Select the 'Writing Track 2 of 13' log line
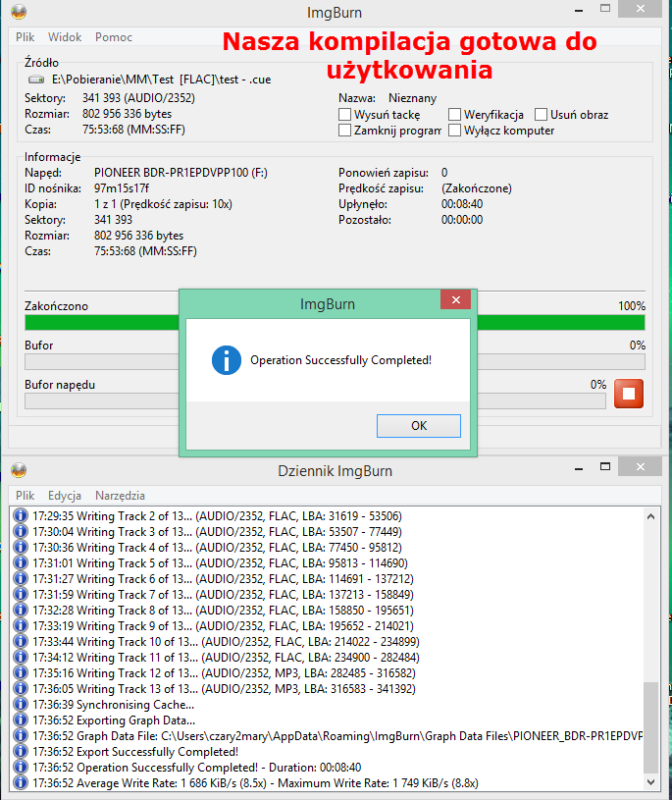672x800 pixels. click(217, 515)
